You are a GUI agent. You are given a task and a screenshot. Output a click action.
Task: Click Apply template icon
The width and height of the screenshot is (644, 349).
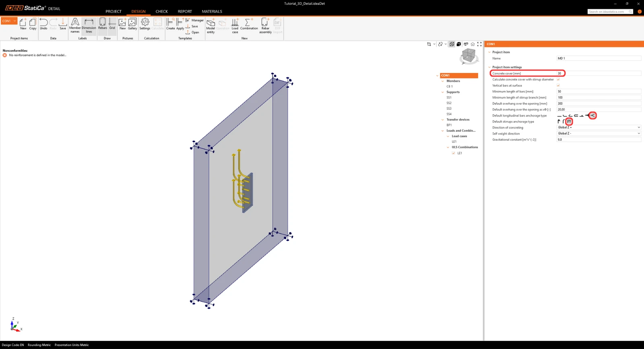180,24
